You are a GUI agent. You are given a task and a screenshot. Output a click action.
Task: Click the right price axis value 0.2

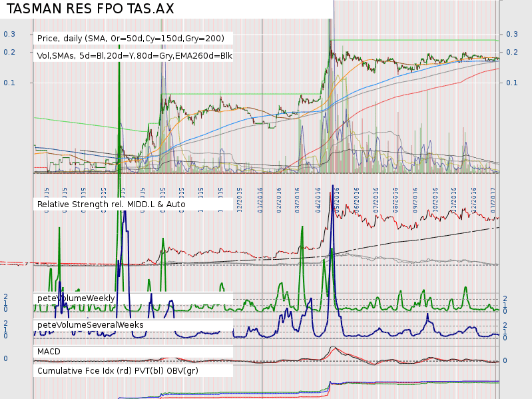[512, 52]
